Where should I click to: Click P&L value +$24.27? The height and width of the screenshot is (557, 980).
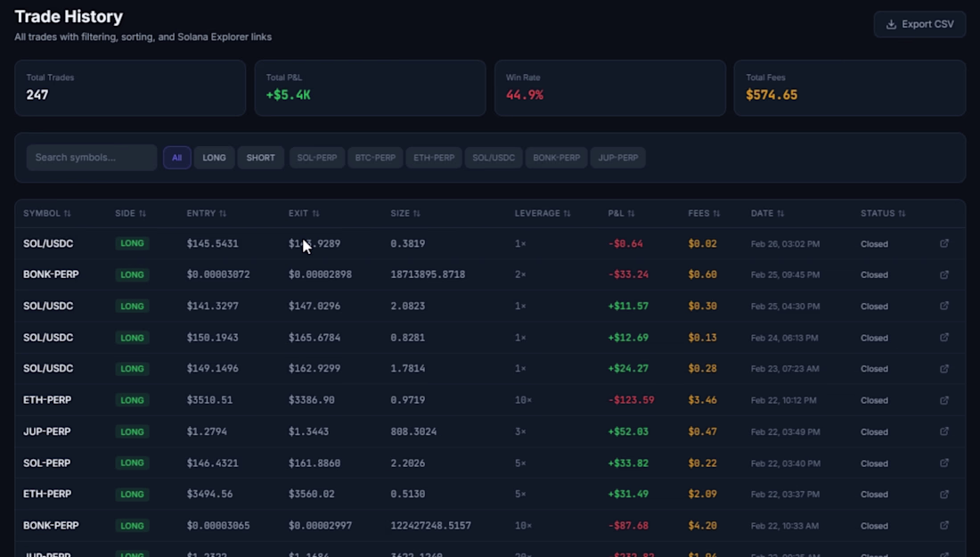point(628,368)
